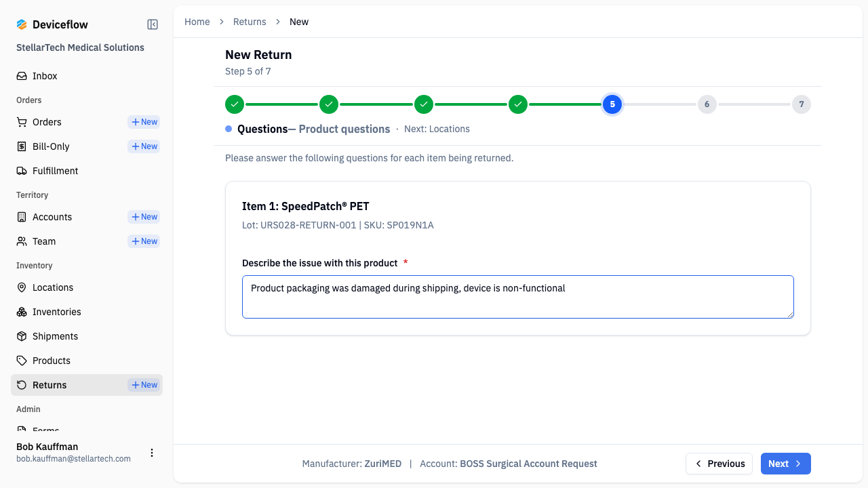Navigate to the Home breadcrumb

[197, 22]
